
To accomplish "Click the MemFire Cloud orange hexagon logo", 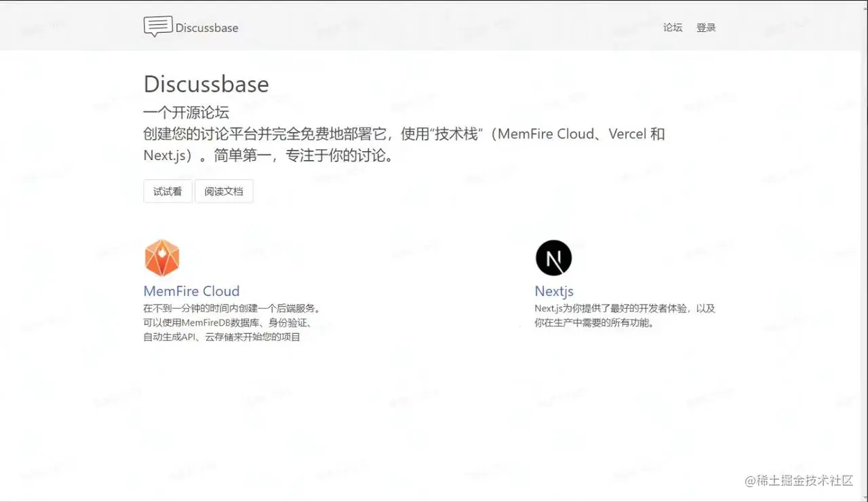I will pyautogui.click(x=162, y=258).
